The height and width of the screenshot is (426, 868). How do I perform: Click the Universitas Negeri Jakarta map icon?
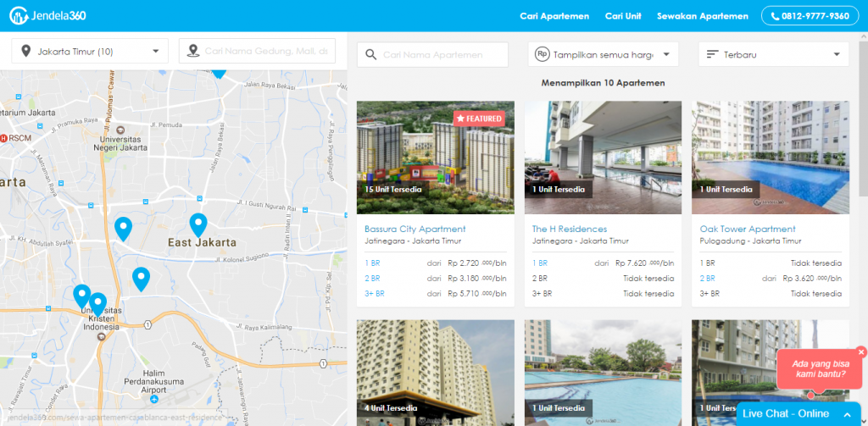tap(120, 130)
